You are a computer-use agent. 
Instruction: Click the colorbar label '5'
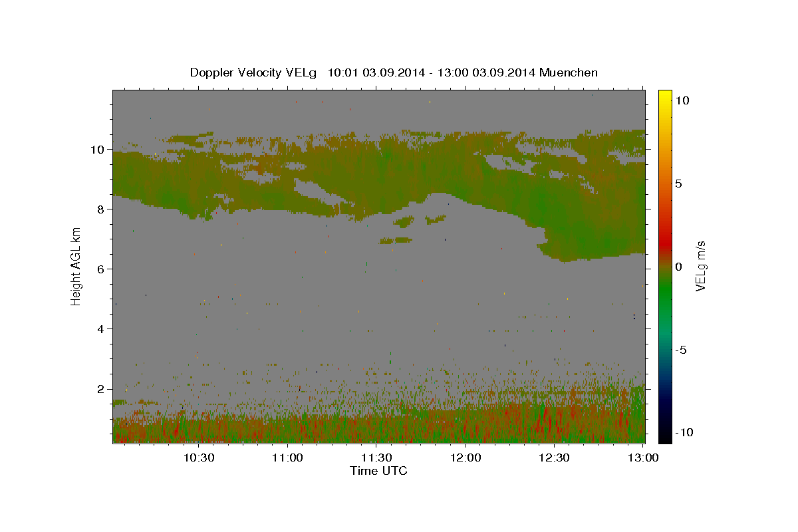click(678, 184)
